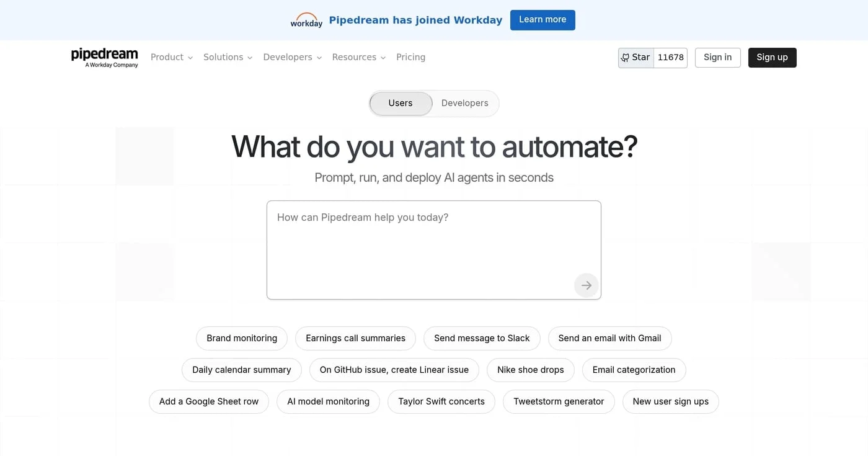The image size is (868, 456).
Task: Open the 11678 star count link
Action: coord(670,58)
